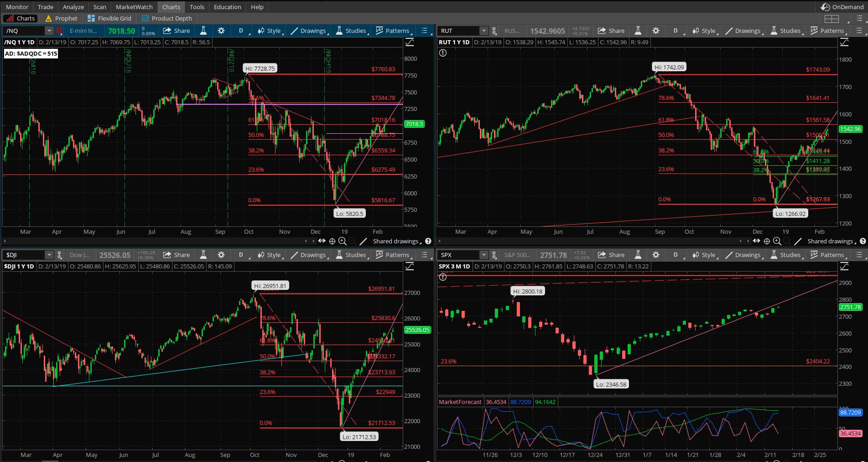Click Share button in SPX chart toolbar
The height and width of the screenshot is (462, 868).
pyautogui.click(x=611, y=255)
